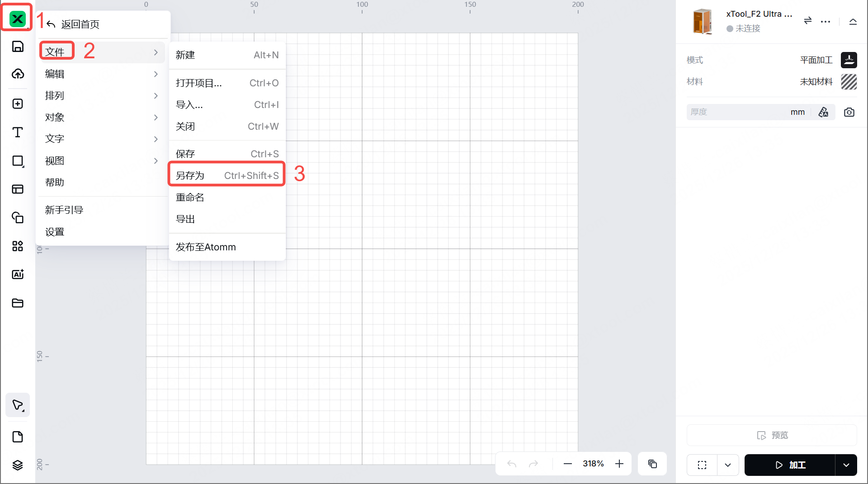Expand the 编辑 submenu
This screenshot has width=868, height=484.
click(101, 74)
